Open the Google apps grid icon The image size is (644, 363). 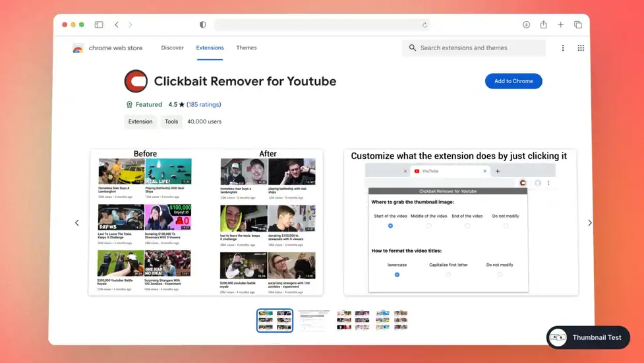coord(581,48)
